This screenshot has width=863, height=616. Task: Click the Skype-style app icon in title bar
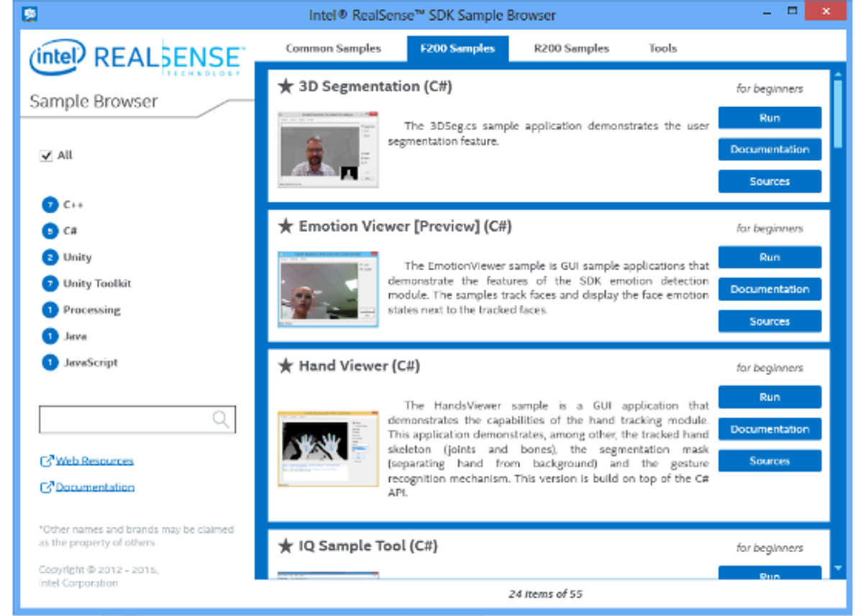(29, 13)
